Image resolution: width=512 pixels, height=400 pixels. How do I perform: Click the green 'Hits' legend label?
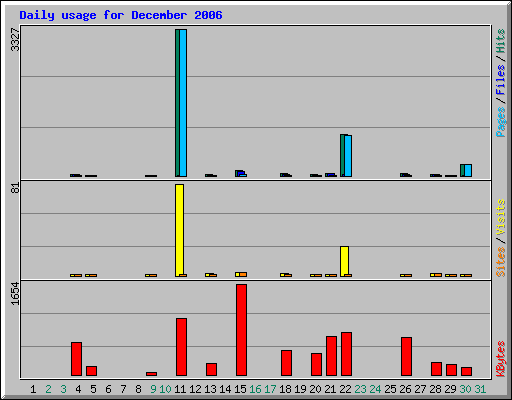pyautogui.click(x=500, y=41)
